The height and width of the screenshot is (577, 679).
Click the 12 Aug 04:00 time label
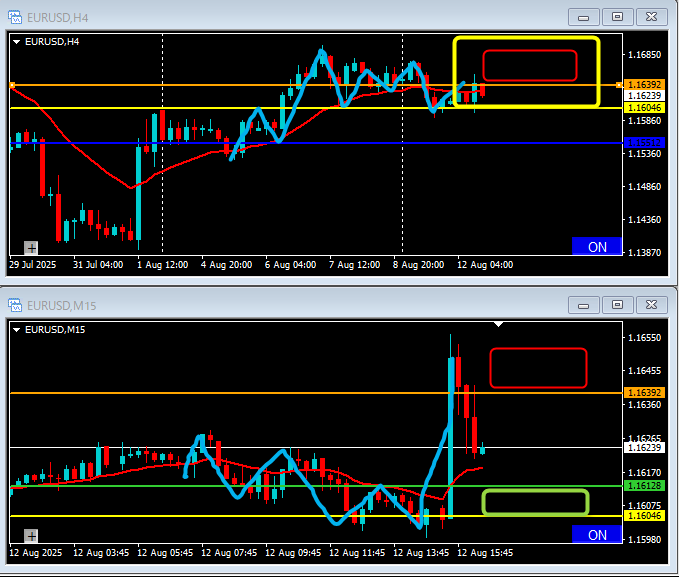(485, 265)
